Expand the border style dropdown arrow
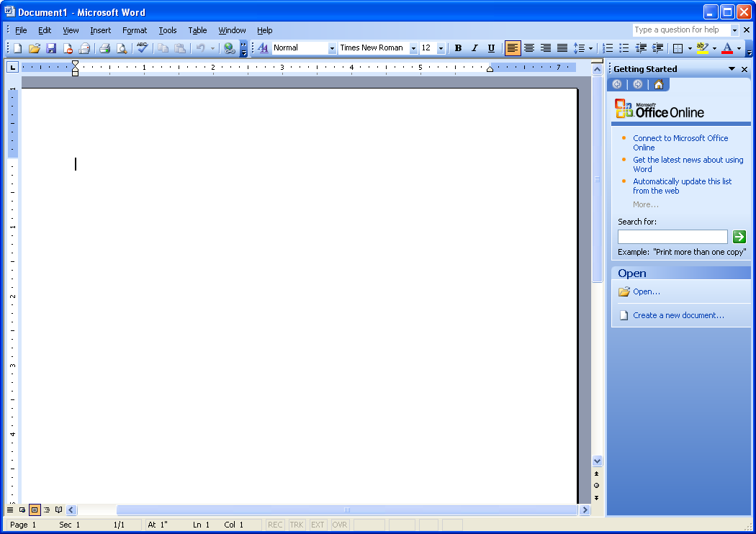The width and height of the screenshot is (756, 534). 690,48
